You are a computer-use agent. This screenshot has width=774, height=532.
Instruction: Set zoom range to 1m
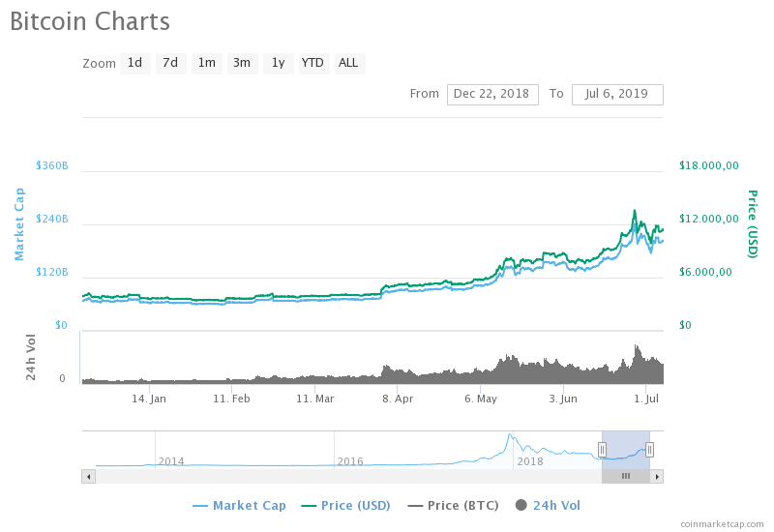pyautogui.click(x=207, y=63)
